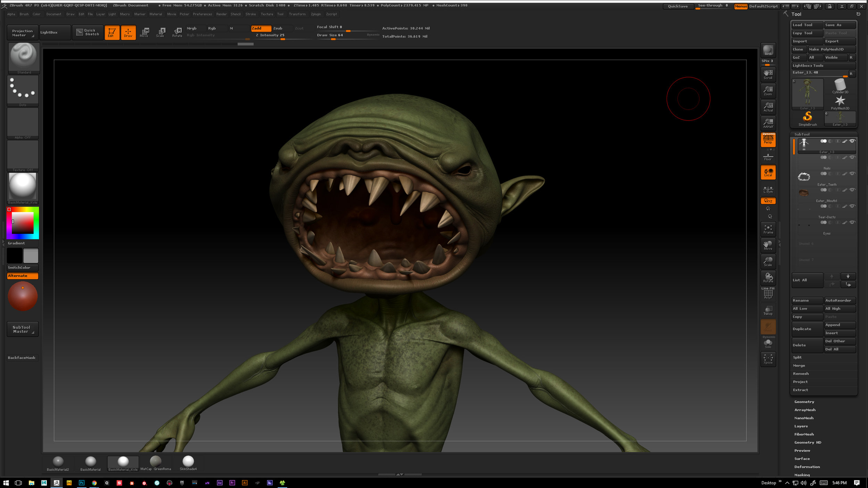Image resolution: width=868 pixels, height=488 pixels.
Task: Click the AAHalf icon
Action: 768,123
